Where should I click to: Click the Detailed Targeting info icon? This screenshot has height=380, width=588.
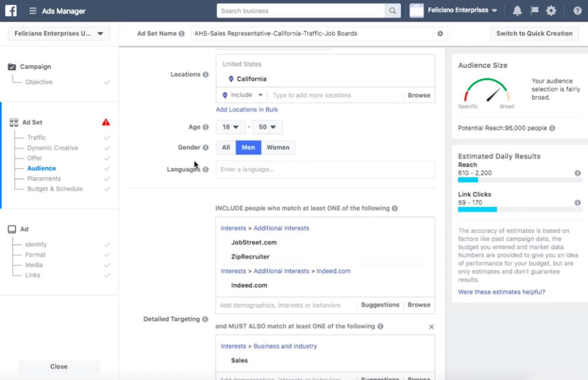[x=205, y=319]
